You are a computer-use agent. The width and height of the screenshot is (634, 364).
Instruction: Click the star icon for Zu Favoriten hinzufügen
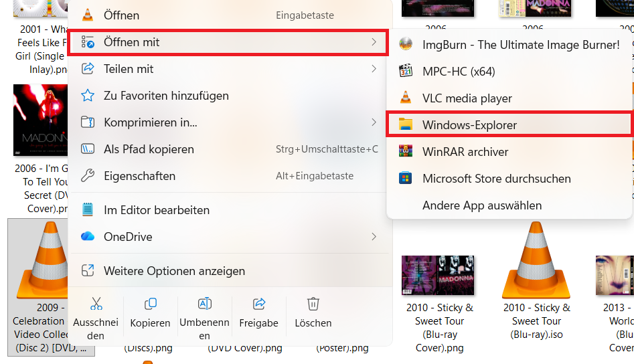(x=88, y=96)
